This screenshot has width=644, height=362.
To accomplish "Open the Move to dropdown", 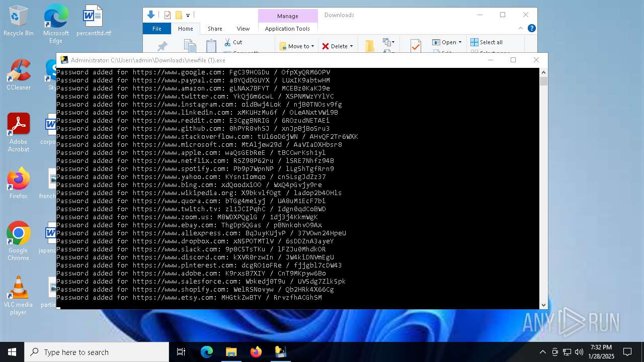I will tap(297, 46).
